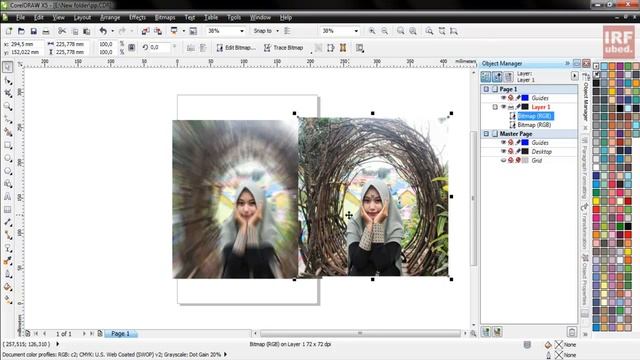Click the Cut scissors icon

click(62, 31)
